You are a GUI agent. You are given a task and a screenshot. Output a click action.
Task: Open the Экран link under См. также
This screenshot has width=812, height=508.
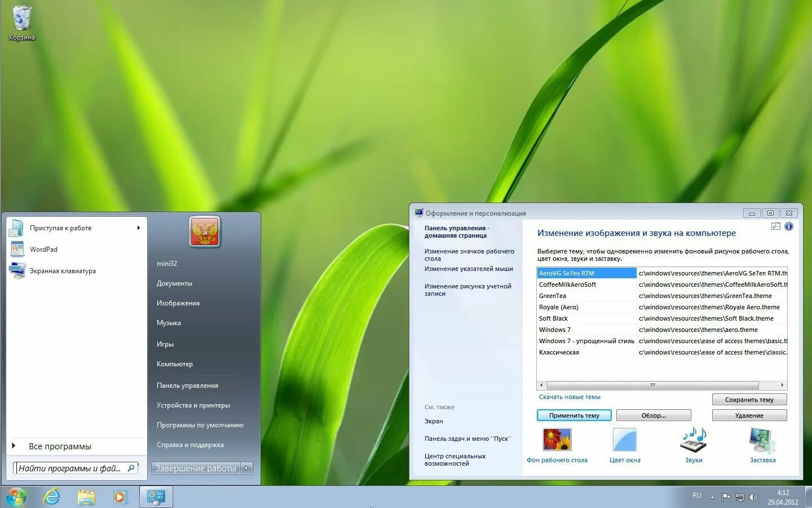[x=434, y=421]
